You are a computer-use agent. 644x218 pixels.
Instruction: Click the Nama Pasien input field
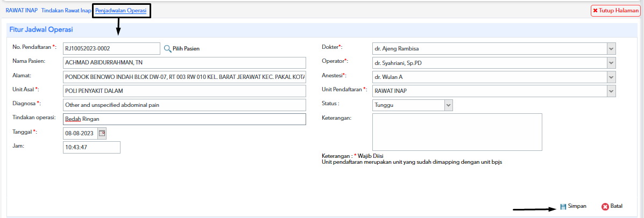click(185, 63)
